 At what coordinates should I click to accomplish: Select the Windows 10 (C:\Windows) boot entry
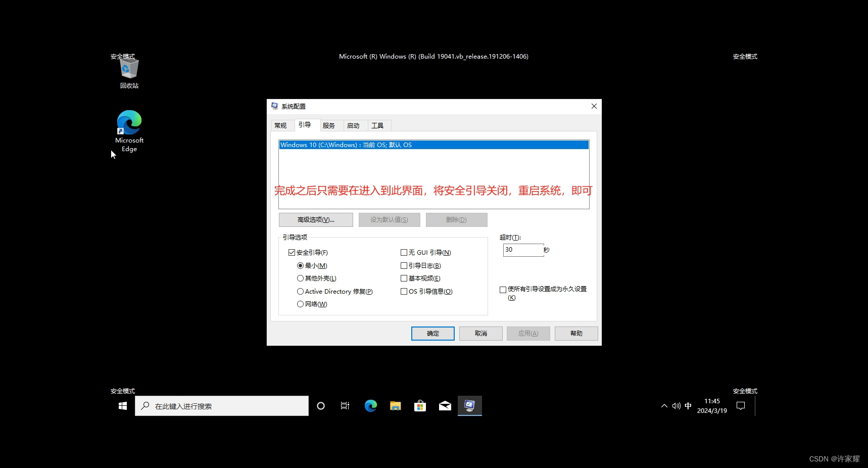click(x=434, y=145)
